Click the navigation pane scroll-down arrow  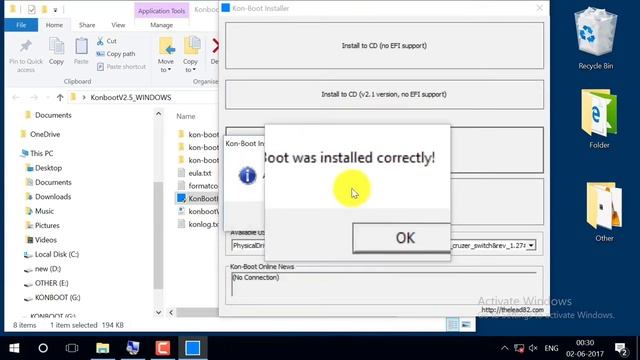point(158,312)
